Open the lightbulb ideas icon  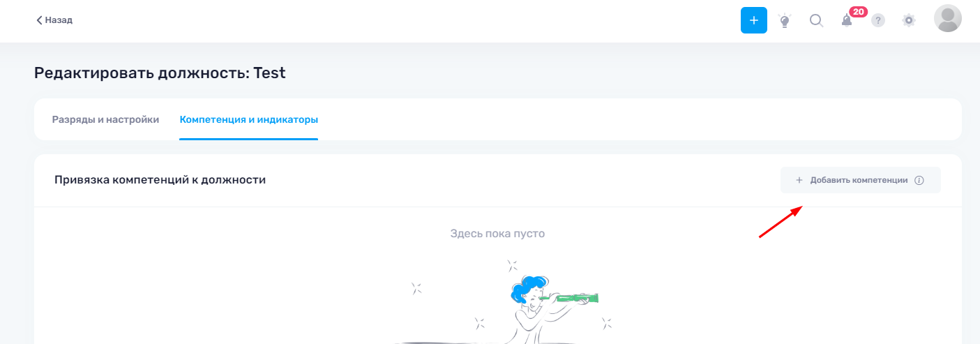(785, 20)
